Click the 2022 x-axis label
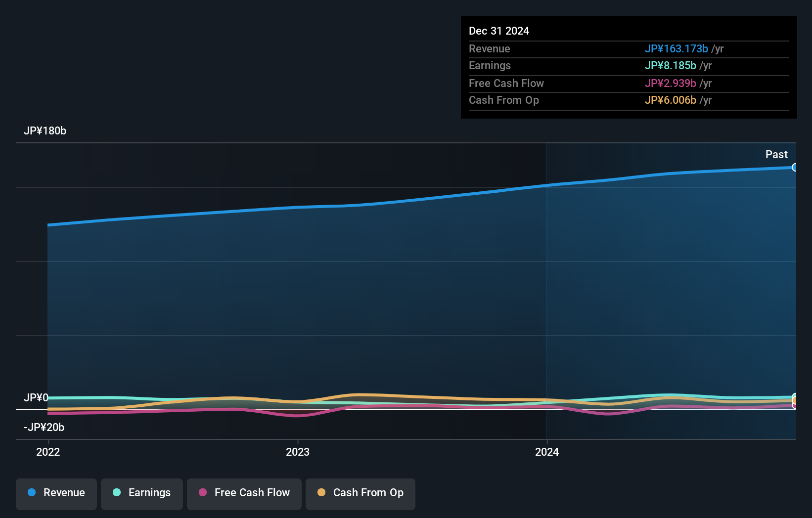The width and height of the screenshot is (812, 518). pos(48,452)
